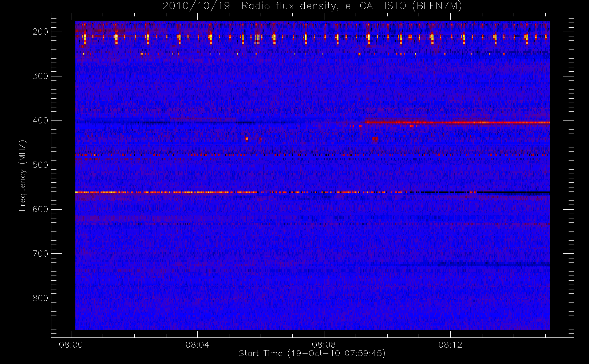The width and height of the screenshot is (589, 364).
Task: Click the 400 frequency tick label
Action: point(40,120)
